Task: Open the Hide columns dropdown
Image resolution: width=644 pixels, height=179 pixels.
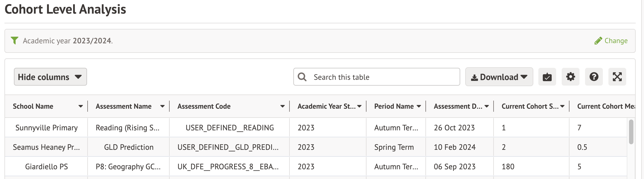Action: click(50, 77)
